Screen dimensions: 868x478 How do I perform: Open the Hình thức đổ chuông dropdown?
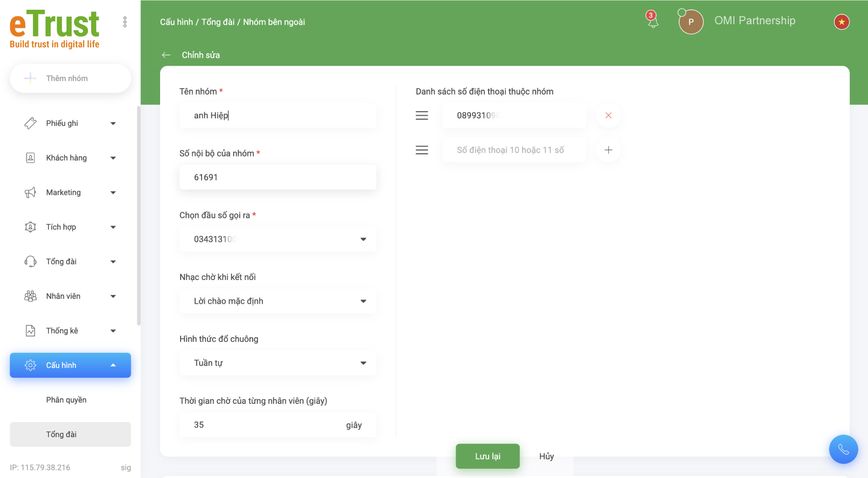click(278, 363)
